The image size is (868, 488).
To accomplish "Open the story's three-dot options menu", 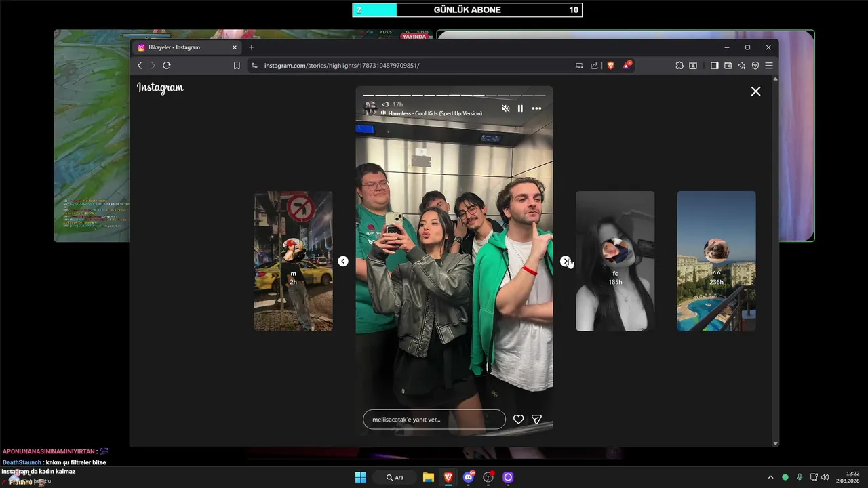I will pyautogui.click(x=536, y=108).
